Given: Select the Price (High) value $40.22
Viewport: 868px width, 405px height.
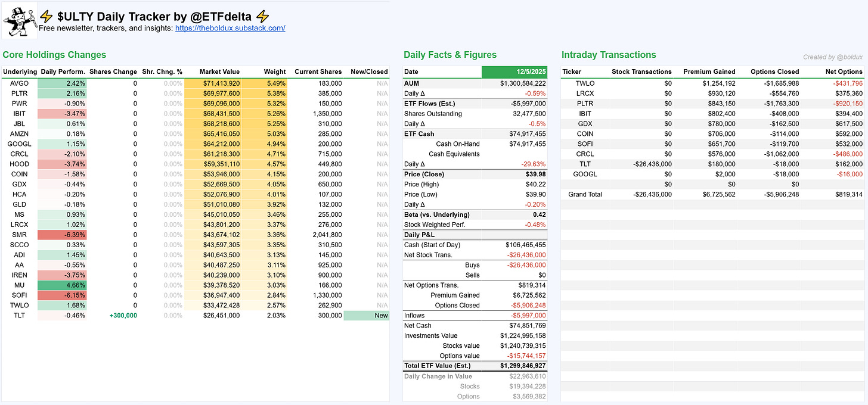Looking at the screenshot, I should pyautogui.click(x=535, y=185).
